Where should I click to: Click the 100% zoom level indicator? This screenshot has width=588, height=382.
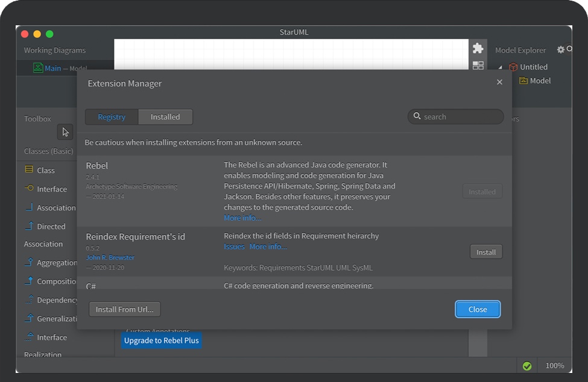tap(554, 366)
